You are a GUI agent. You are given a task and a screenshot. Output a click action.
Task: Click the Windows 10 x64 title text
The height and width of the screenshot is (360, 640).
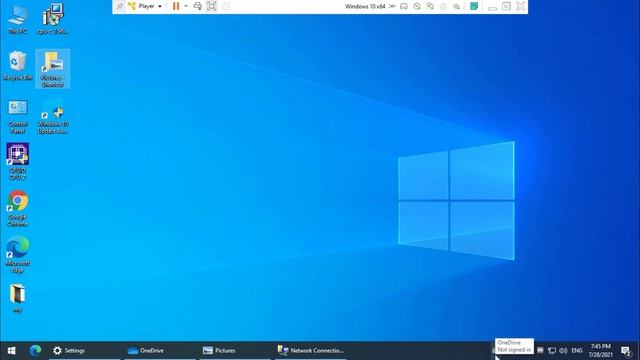coord(365,6)
